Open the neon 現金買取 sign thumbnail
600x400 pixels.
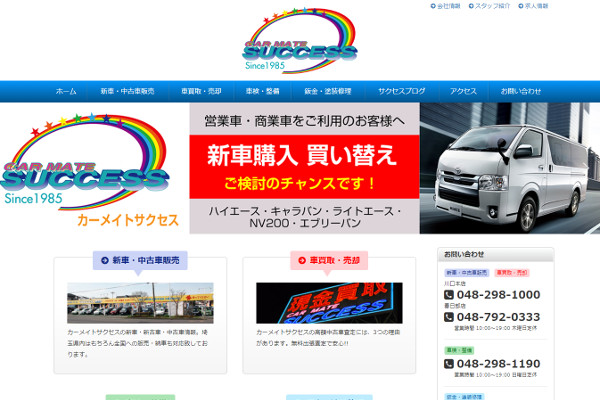click(329, 303)
